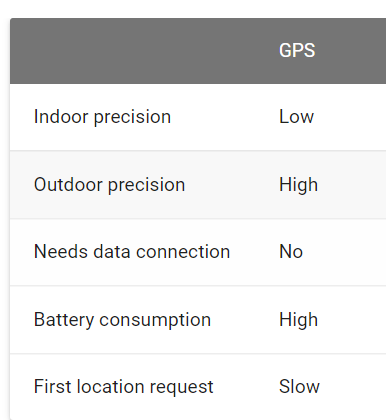Select the Indoor precision row label
The image size is (386, 420).
pyautogui.click(x=102, y=117)
